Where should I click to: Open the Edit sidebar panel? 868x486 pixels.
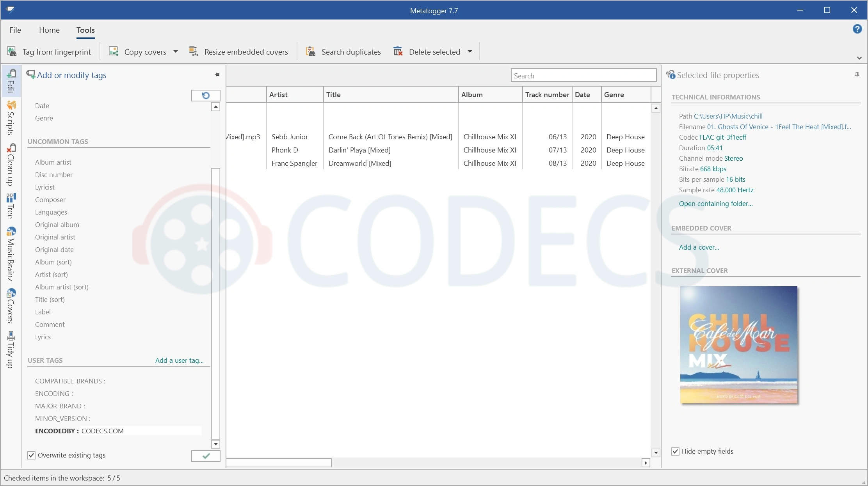click(11, 81)
